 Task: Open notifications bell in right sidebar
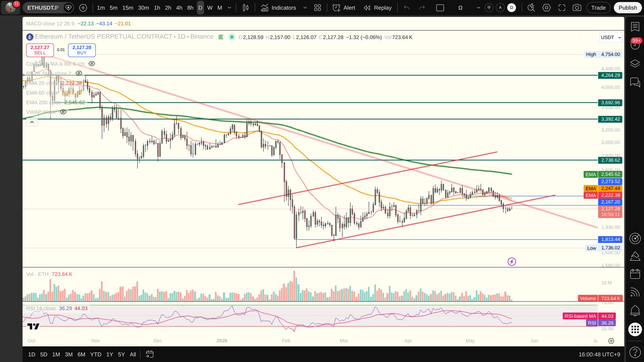(635, 311)
